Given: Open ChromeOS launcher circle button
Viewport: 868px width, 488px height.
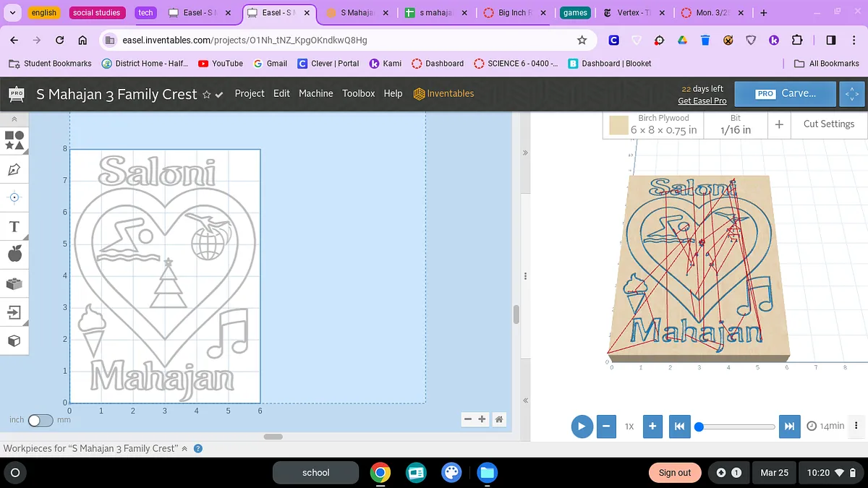Looking at the screenshot, I should (x=14, y=473).
